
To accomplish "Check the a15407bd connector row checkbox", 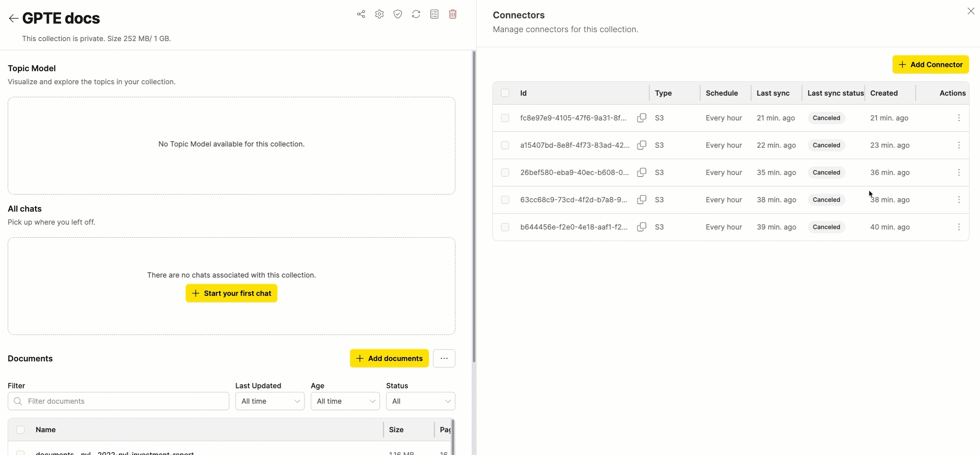I will (x=505, y=145).
